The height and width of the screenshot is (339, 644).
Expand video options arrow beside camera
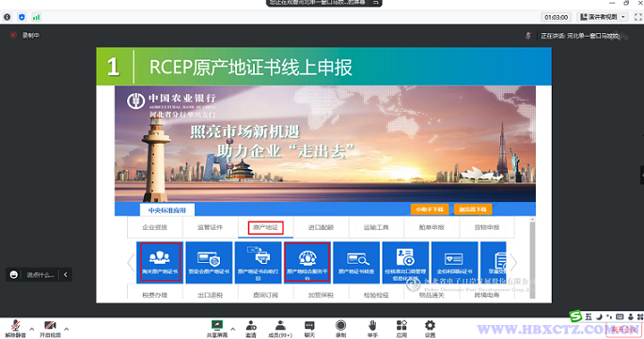click(x=67, y=329)
